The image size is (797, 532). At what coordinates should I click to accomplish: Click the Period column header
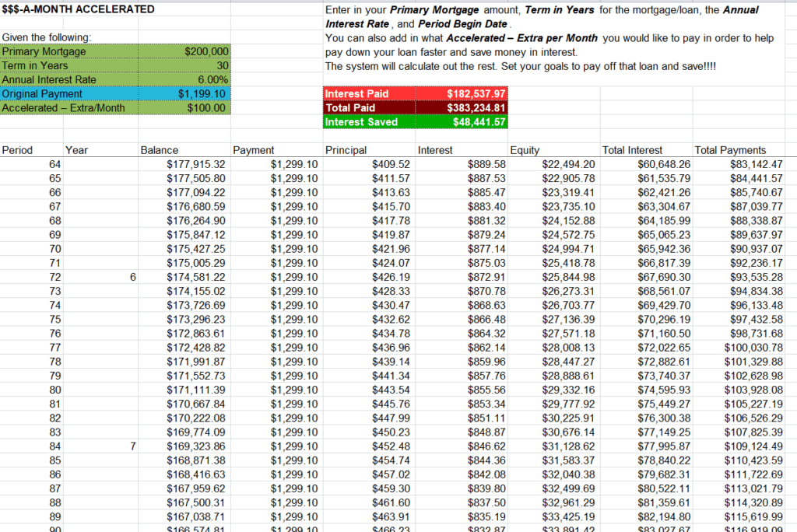pyautogui.click(x=31, y=150)
